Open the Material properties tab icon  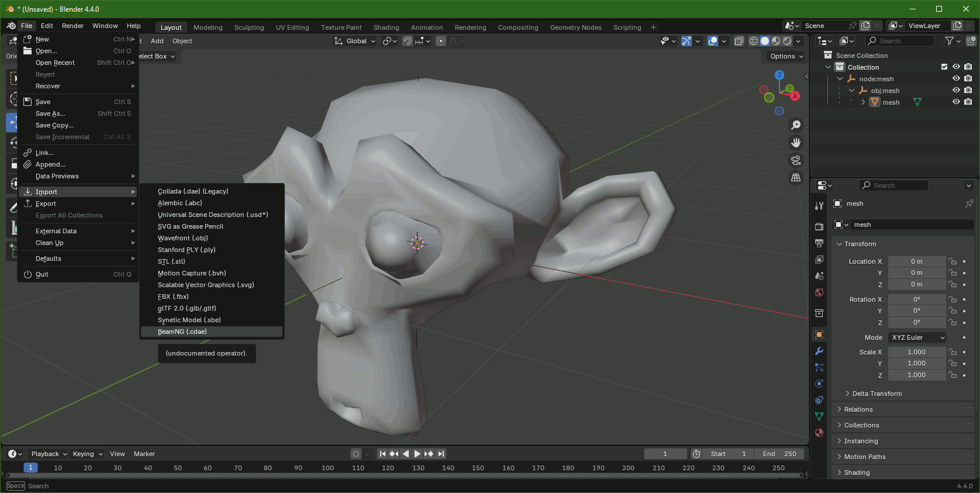[819, 433]
